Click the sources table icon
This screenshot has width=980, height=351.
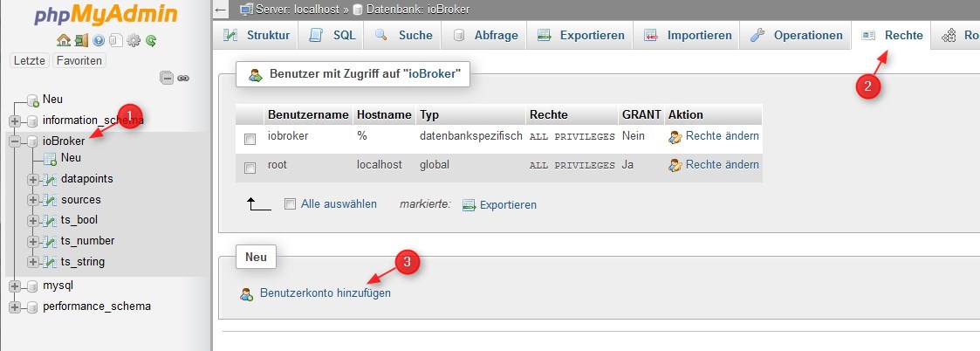click(x=51, y=201)
